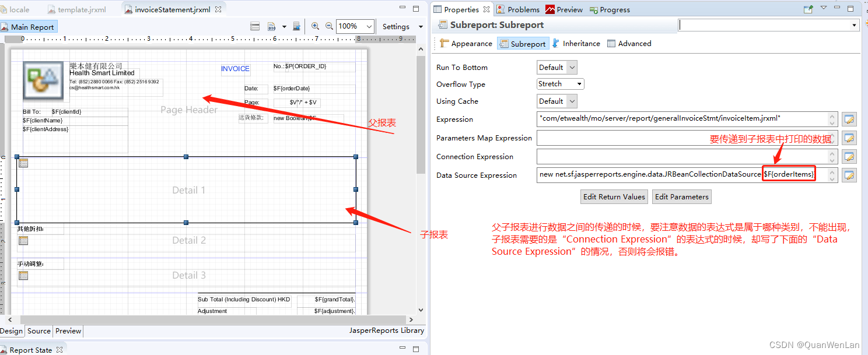Open the Problems panel tab
Viewport: 868px width, 355px height.
click(x=522, y=9)
